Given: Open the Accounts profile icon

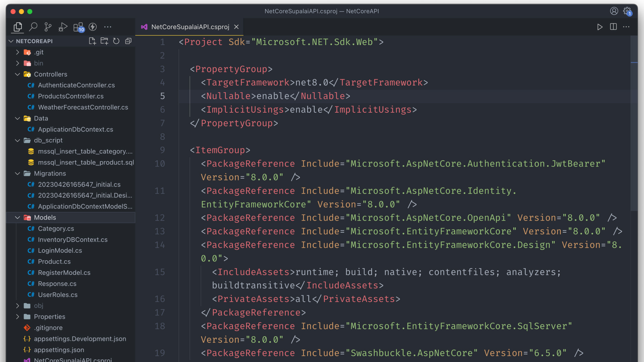Looking at the screenshot, I should (614, 11).
